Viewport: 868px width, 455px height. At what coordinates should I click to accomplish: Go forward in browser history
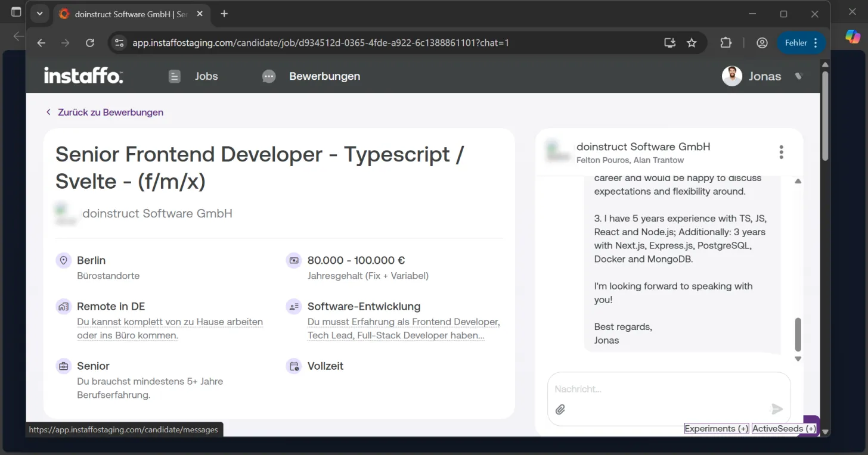click(x=66, y=43)
